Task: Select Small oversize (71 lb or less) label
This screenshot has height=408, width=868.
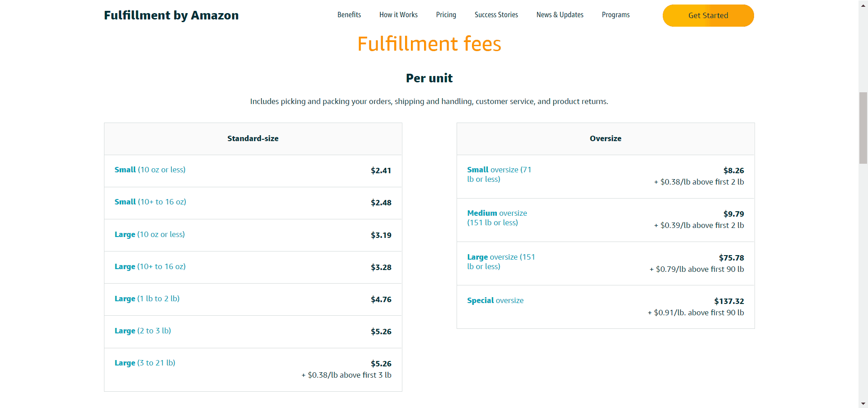Action: (499, 175)
